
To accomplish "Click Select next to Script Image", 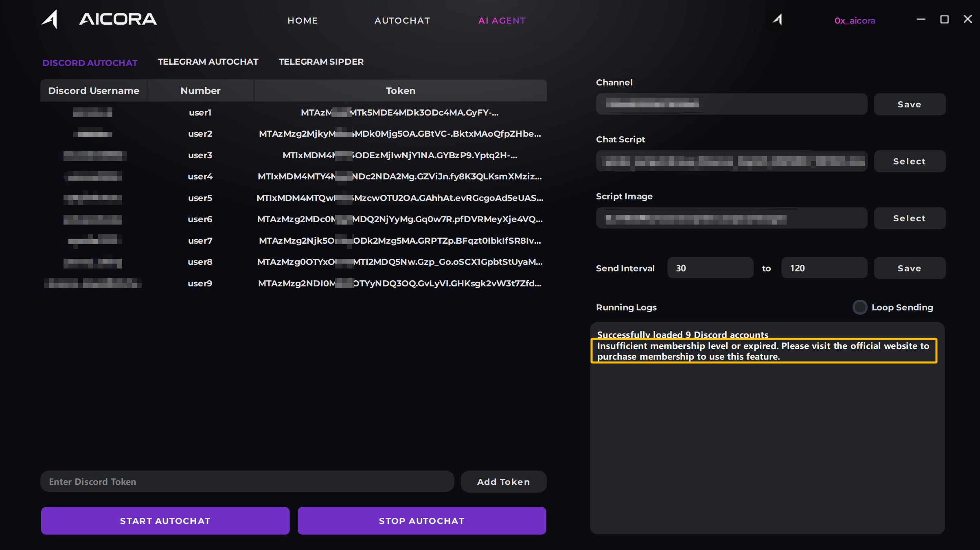I will [909, 218].
